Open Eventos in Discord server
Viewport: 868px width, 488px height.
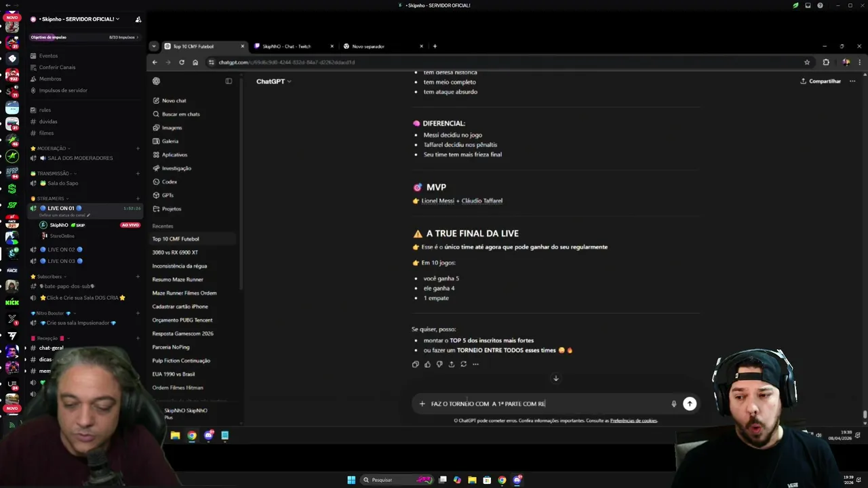(48, 56)
